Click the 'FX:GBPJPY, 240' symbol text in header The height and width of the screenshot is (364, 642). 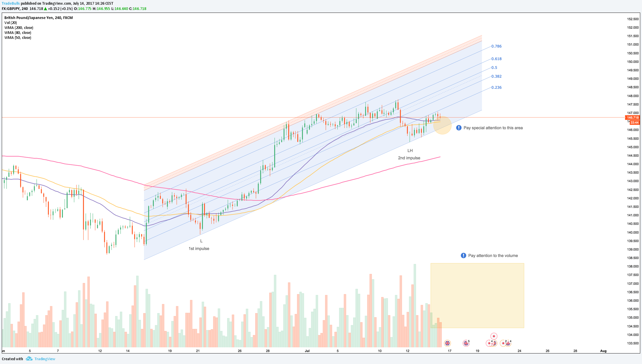(15, 9)
